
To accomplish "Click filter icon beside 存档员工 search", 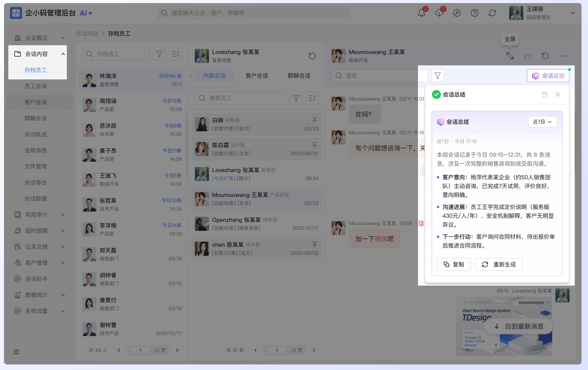I will point(159,54).
